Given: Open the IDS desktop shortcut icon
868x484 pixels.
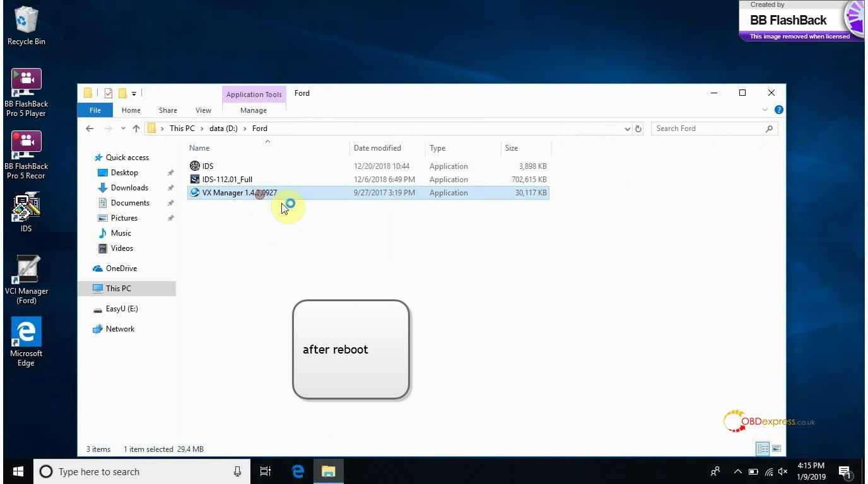Looking at the screenshot, I should point(26,209).
